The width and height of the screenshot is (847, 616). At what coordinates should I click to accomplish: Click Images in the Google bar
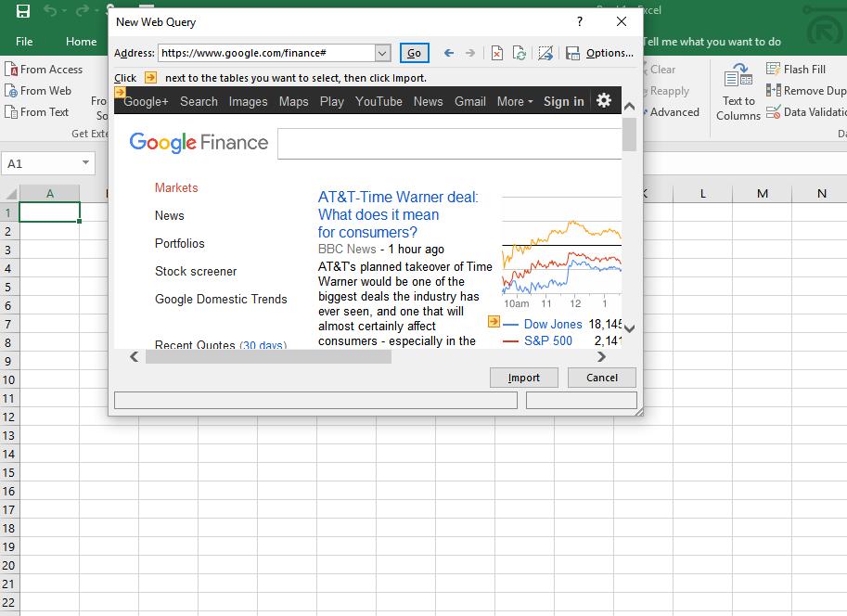point(248,102)
